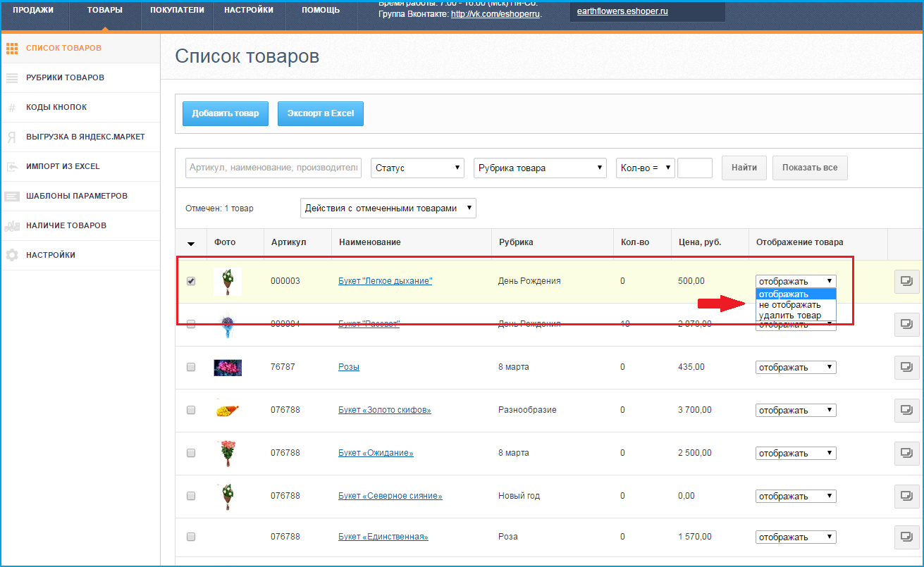The image size is (924, 567).
Task: Tick the checkbox for the Розы product
Action: coord(191,367)
